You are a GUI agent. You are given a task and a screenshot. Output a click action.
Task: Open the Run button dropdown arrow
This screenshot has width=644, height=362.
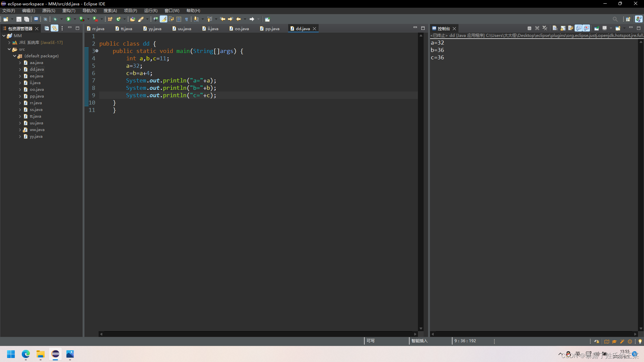(x=74, y=19)
